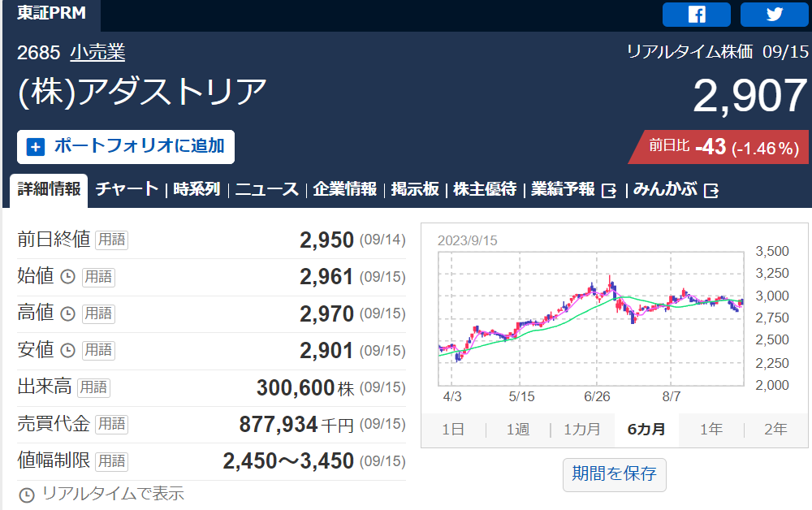Click company name (株)アダストリア
Screen dimensions: 812x510
(142, 92)
